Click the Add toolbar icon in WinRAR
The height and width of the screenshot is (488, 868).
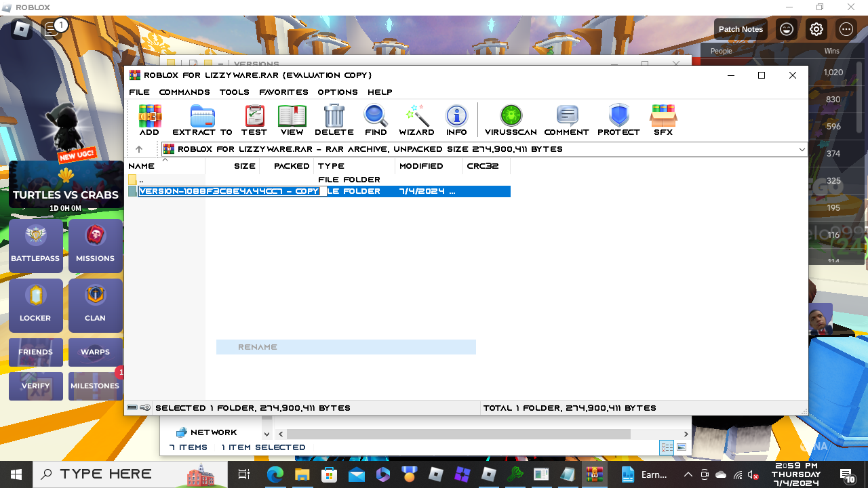pos(150,120)
